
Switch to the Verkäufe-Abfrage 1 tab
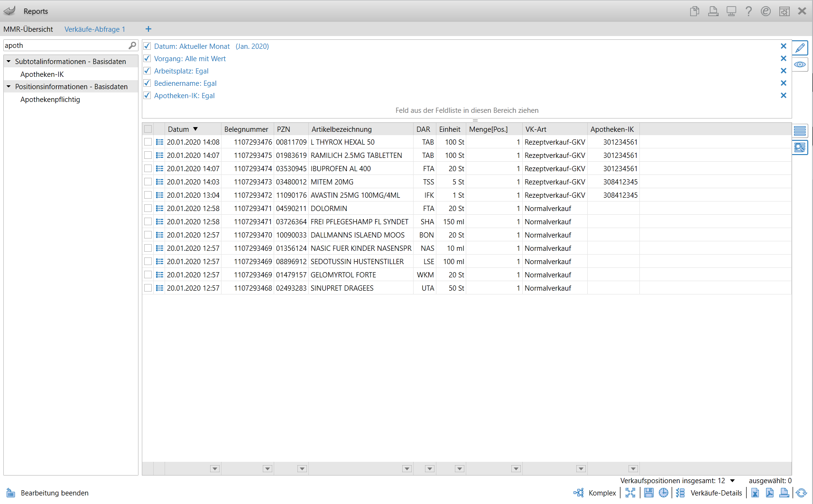(x=95, y=29)
